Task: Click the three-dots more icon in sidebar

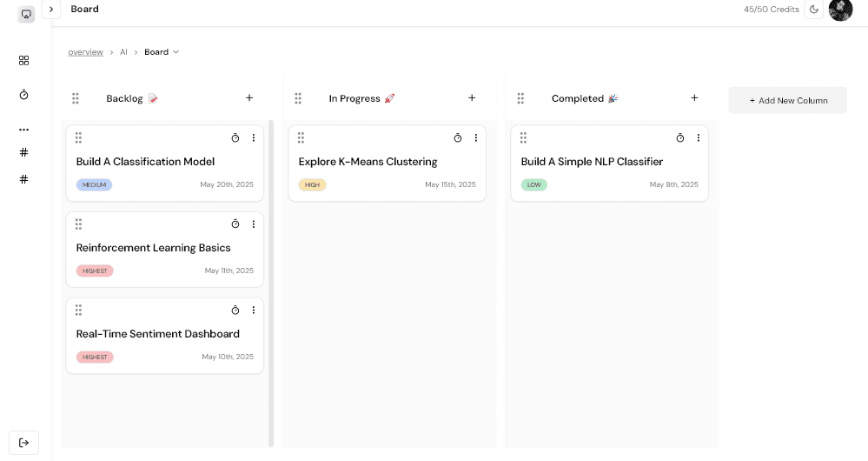Action: pyautogui.click(x=23, y=130)
